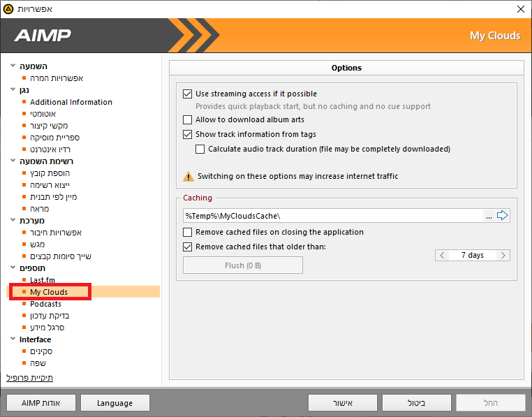Select My Clouds in the tree
This screenshot has width=532, height=417.
click(49, 292)
